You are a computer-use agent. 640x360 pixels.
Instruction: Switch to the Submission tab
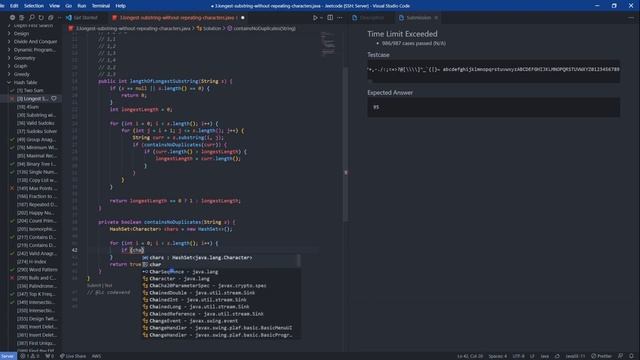pyautogui.click(x=418, y=18)
